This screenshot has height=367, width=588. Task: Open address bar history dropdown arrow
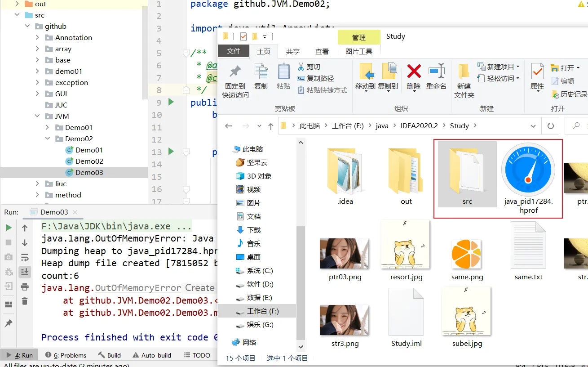[533, 126]
